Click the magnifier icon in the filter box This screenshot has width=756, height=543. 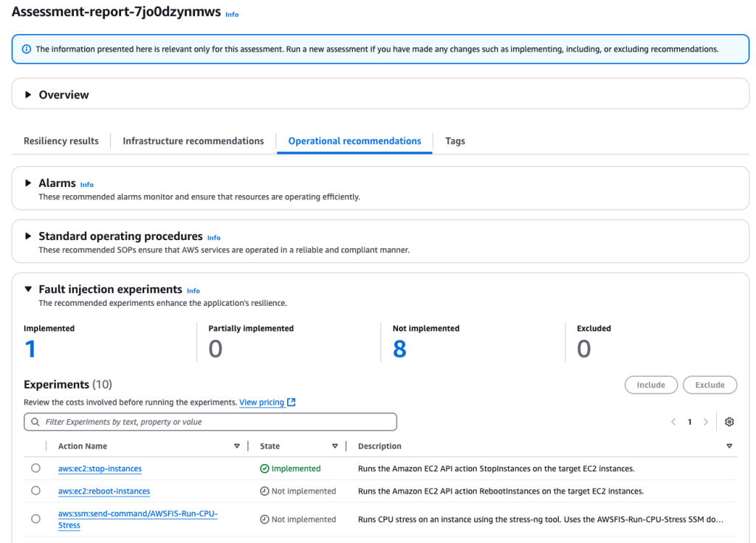coord(35,421)
